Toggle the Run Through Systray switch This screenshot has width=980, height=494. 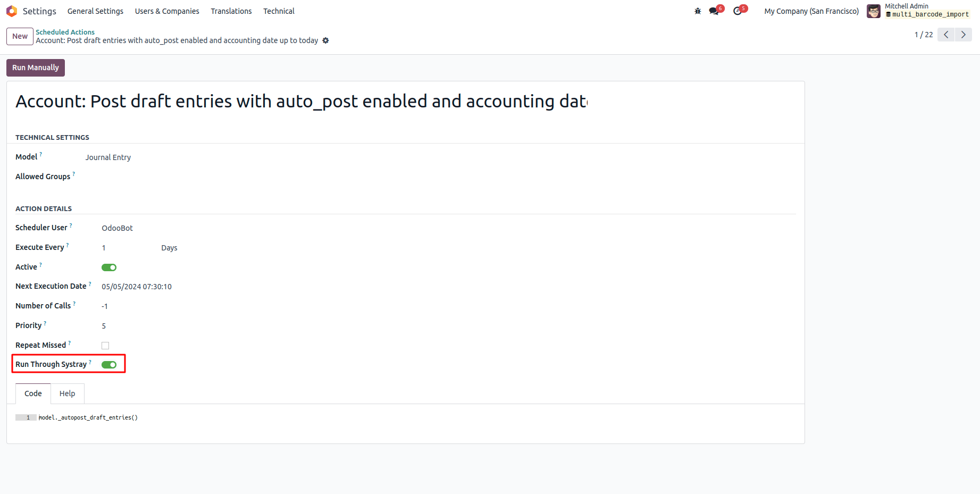click(x=109, y=365)
